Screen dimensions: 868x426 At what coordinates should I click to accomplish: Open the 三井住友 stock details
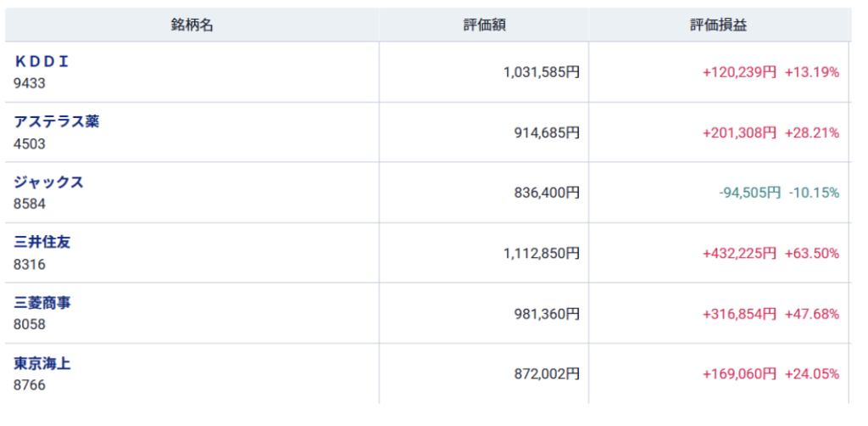point(42,242)
